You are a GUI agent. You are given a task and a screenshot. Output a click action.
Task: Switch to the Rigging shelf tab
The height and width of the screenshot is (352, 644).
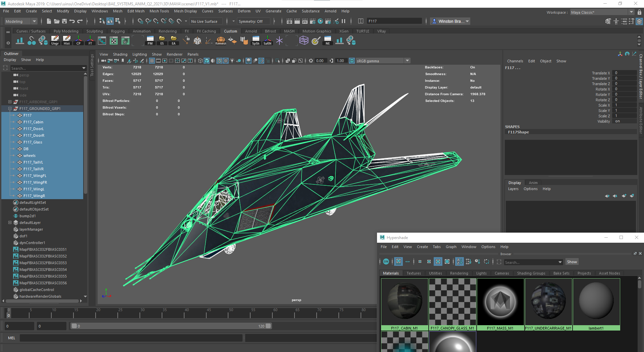118,31
